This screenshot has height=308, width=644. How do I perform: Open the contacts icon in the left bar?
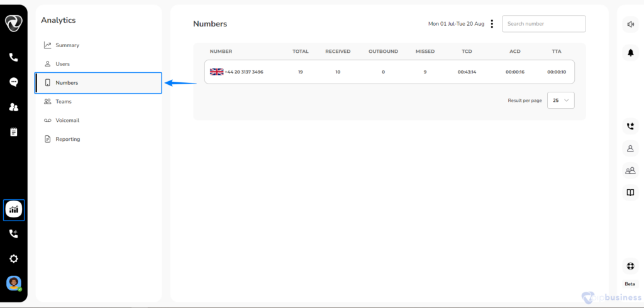coord(14,107)
